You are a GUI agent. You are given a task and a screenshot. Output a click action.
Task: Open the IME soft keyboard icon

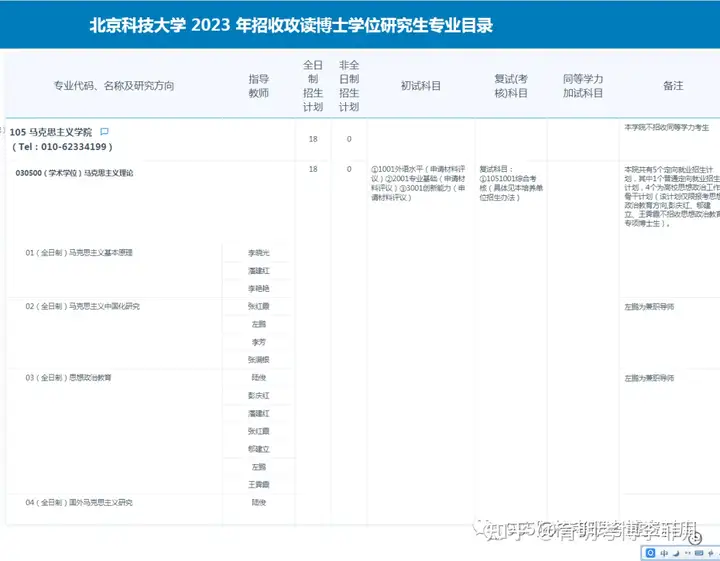699,553
